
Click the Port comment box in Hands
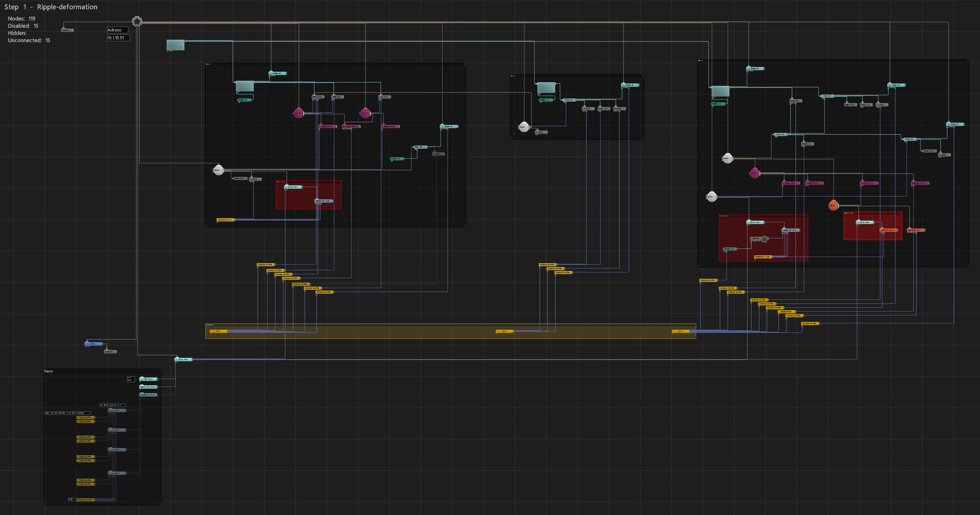point(130,379)
